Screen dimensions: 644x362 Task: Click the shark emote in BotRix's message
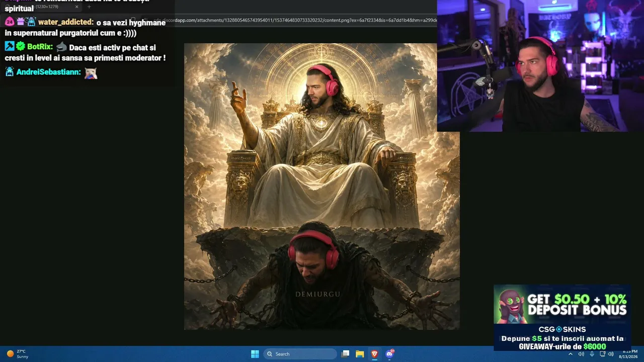pos(61,47)
